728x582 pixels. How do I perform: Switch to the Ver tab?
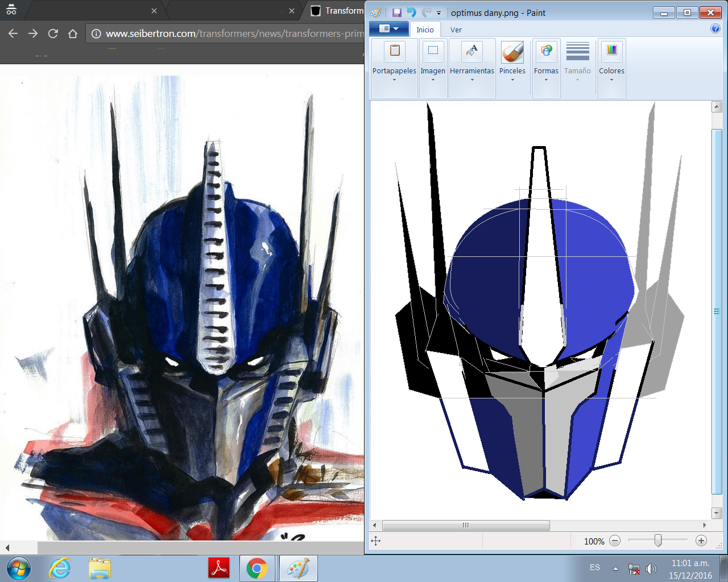point(456,30)
